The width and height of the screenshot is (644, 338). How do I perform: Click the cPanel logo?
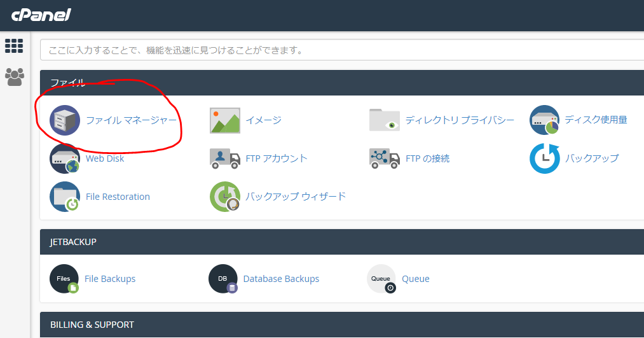click(41, 15)
